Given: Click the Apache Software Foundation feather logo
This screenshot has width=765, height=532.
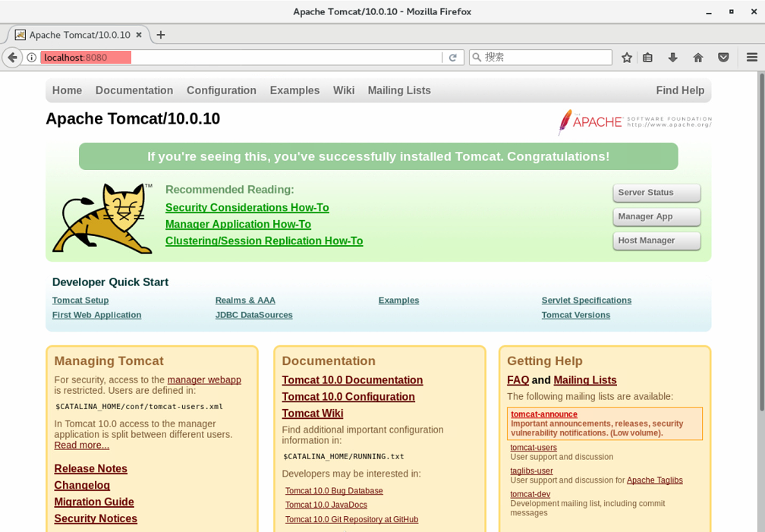Looking at the screenshot, I should pos(634,122).
